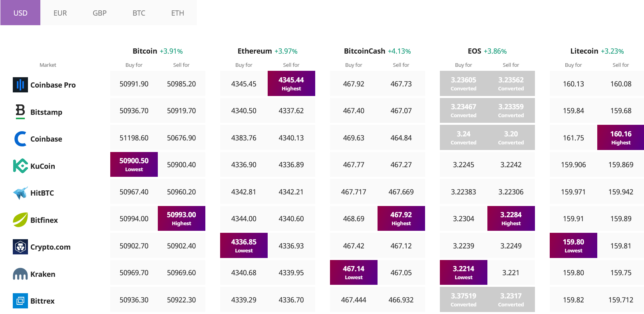Open the Coinbase market name link
The height and width of the screenshot is (314, 644).
click(x=46, y=139)
